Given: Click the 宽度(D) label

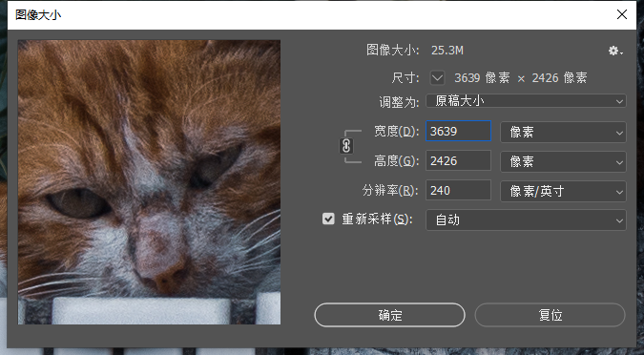Looking at the screenshot, I should click(396, 132).
